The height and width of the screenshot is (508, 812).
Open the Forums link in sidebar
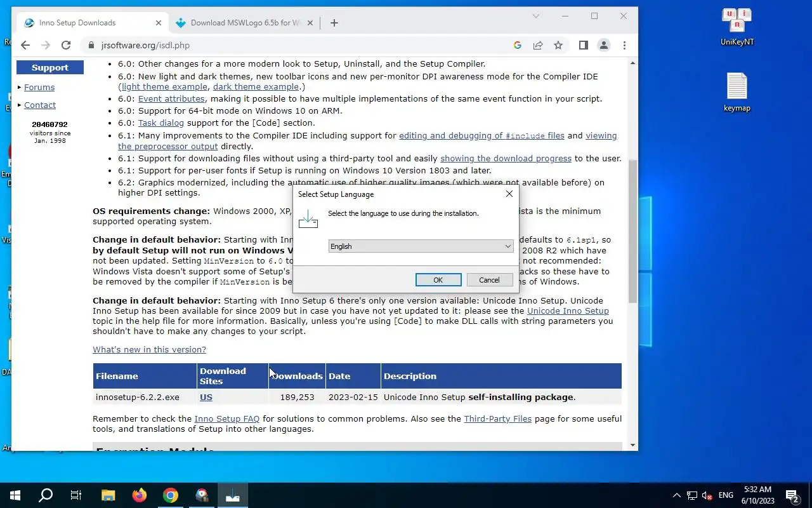(x=39, y=88)
